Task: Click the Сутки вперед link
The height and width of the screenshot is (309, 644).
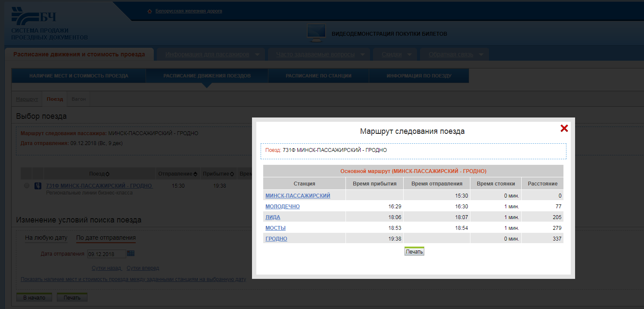Action: click(x=143, y=268)
